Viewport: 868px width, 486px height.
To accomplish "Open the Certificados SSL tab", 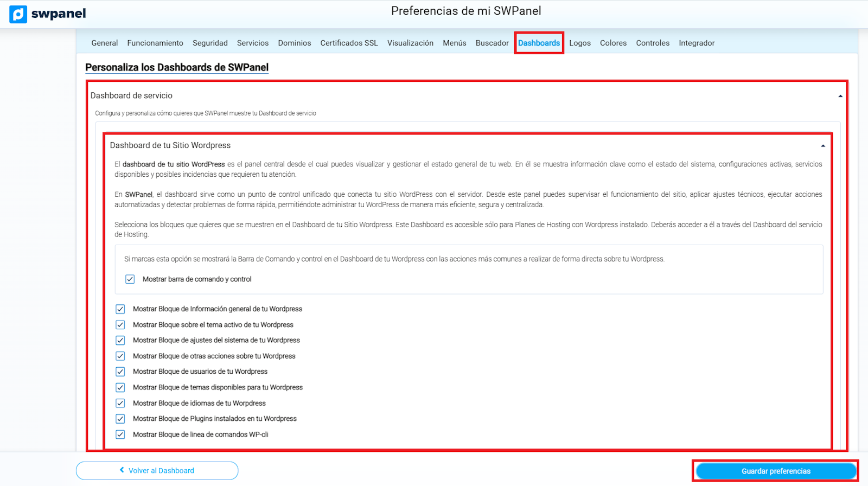I will point(349,43).
